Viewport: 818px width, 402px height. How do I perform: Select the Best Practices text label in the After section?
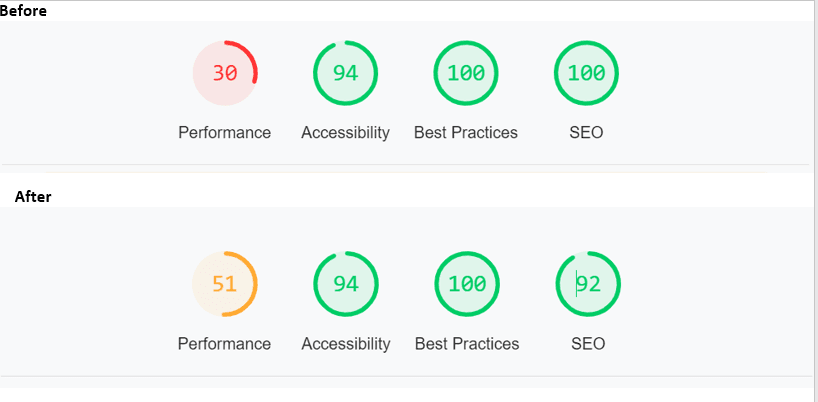(467, 344)
